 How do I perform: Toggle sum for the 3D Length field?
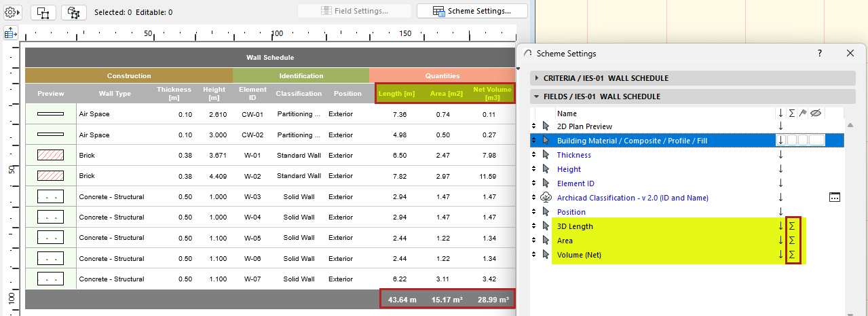click(x=792, y=226)
